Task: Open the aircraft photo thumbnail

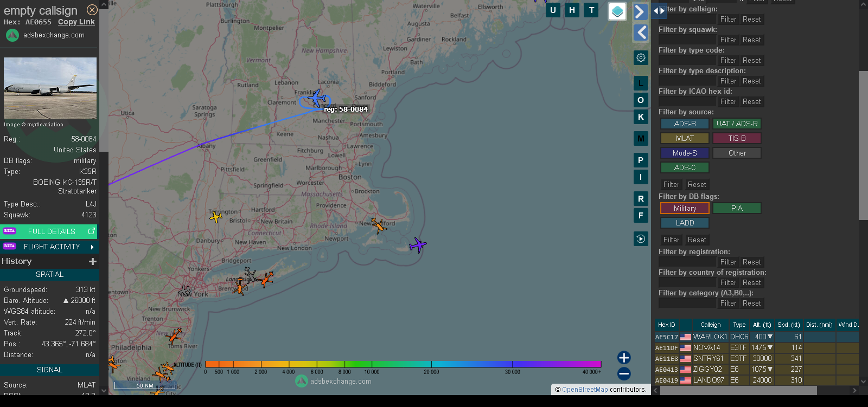Action: 50,88
